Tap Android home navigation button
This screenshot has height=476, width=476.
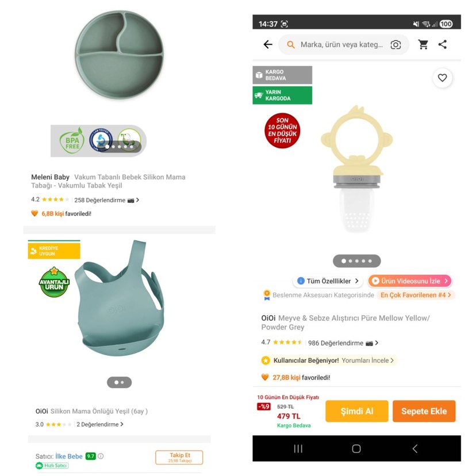point(356,448)
